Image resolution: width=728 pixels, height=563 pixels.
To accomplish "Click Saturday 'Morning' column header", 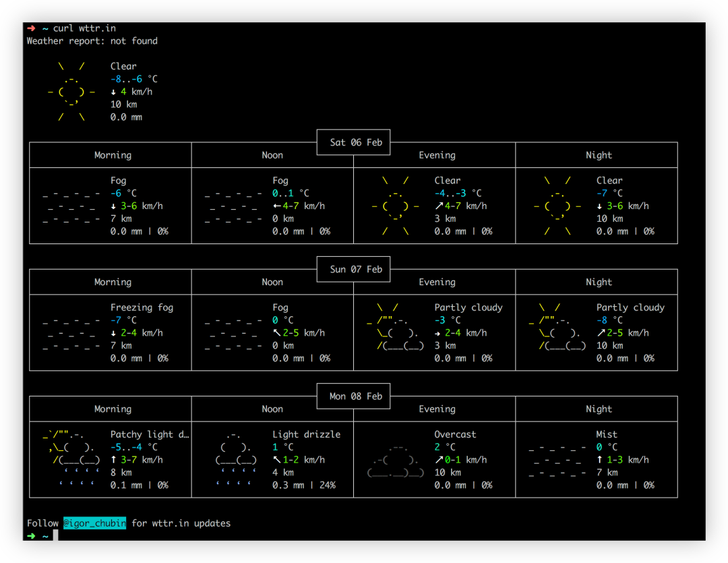I will pyautogui.click(x=113, y=154).
